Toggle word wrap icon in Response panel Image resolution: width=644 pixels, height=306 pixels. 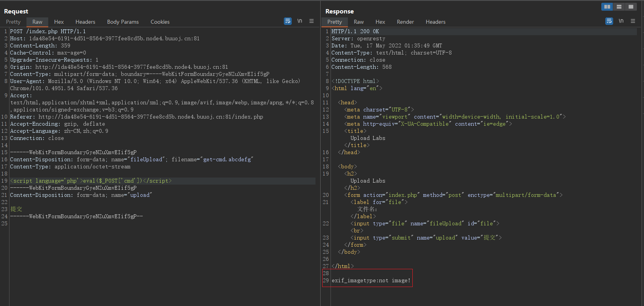(x=609, y=21)
